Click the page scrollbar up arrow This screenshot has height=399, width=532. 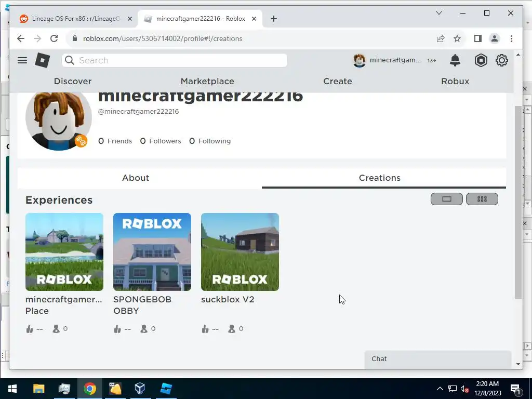pos(518,55)
